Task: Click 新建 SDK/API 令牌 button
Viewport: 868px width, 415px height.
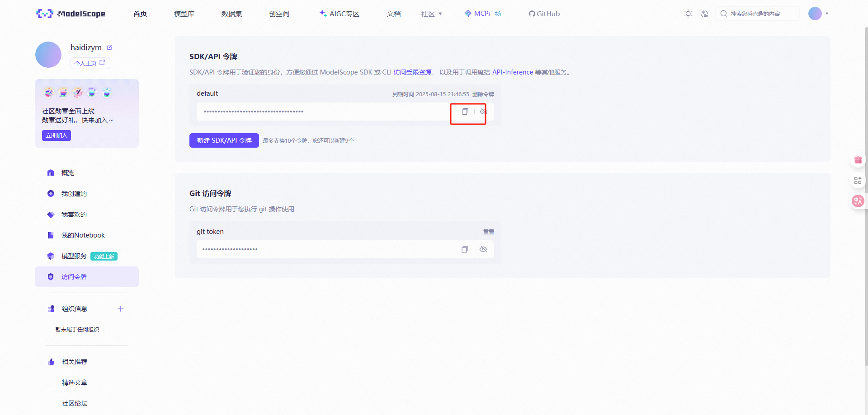Action: [224, 140]
